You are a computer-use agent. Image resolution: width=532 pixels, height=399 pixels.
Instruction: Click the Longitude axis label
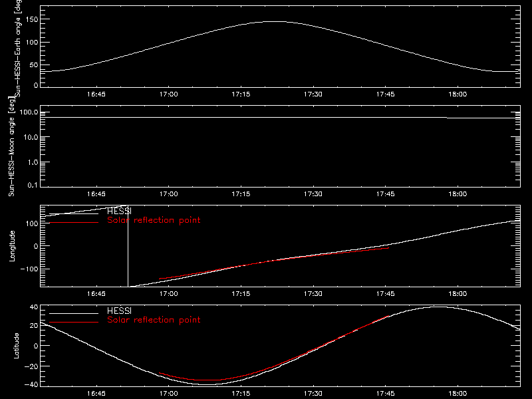pos(12,246)
